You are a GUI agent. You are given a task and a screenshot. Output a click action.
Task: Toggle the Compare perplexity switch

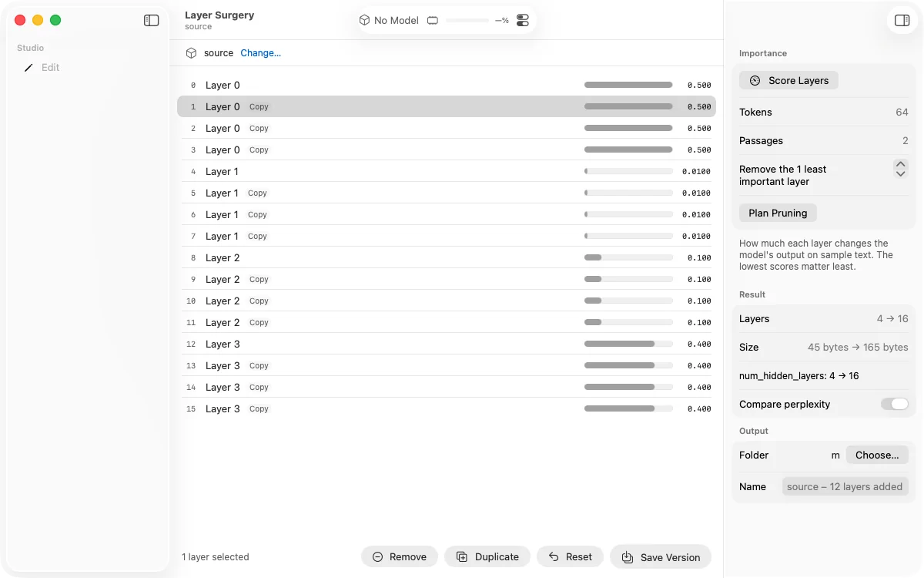point(895,404)
